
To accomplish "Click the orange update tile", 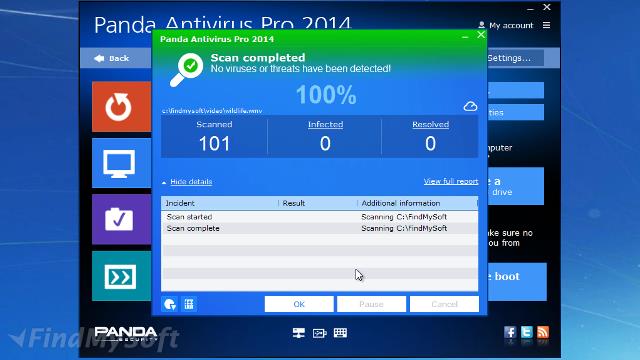I will pos(122,107).
